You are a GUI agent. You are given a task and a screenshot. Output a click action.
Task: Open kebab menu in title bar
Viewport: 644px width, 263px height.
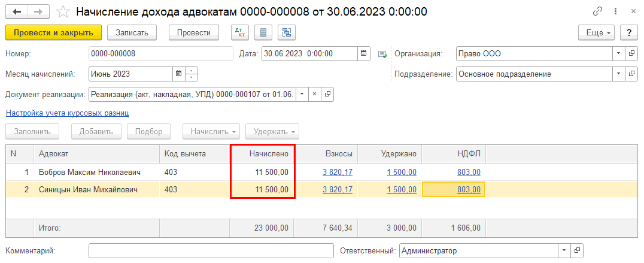[x=615, y=11]
